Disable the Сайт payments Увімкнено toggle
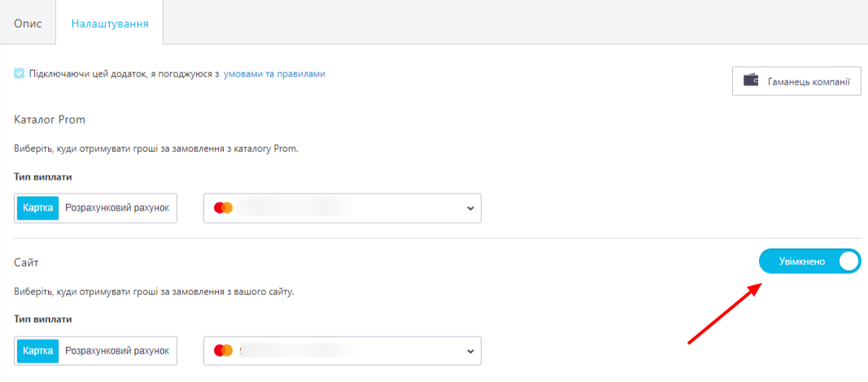The height and width of the screenshot is (382, 868). point(810,261)
